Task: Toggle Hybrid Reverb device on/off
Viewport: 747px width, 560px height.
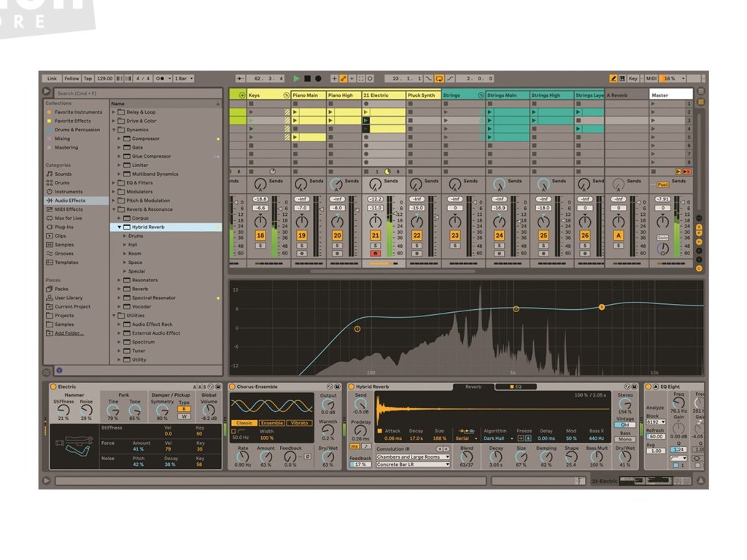Action: (x=351, y=386)
